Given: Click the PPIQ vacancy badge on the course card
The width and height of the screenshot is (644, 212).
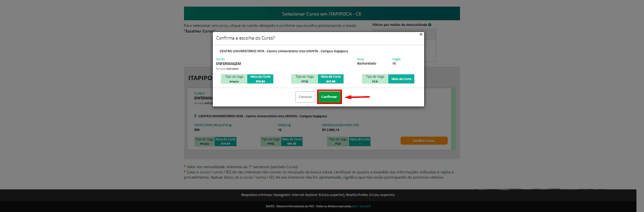Looking at the screenshot, I should coord(271,141).
